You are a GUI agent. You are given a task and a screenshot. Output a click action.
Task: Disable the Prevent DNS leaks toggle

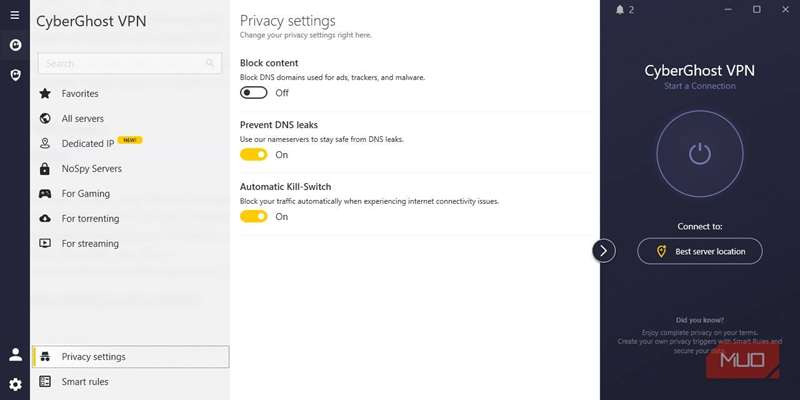coord(254,154)
